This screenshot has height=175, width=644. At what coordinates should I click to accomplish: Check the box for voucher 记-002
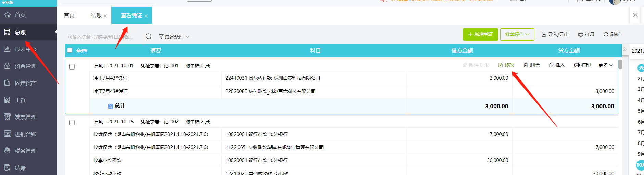pos(72,123)
